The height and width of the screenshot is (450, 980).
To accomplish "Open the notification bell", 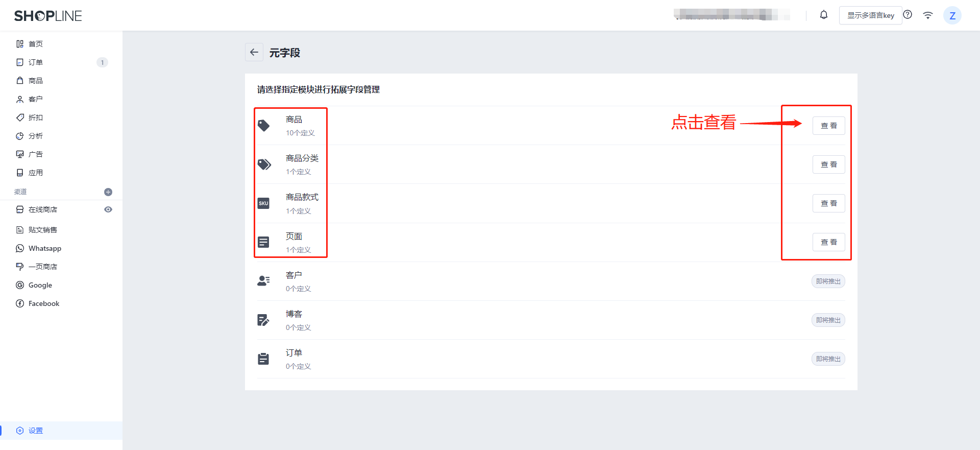I will pyautogui.click(x=824, y=15).
